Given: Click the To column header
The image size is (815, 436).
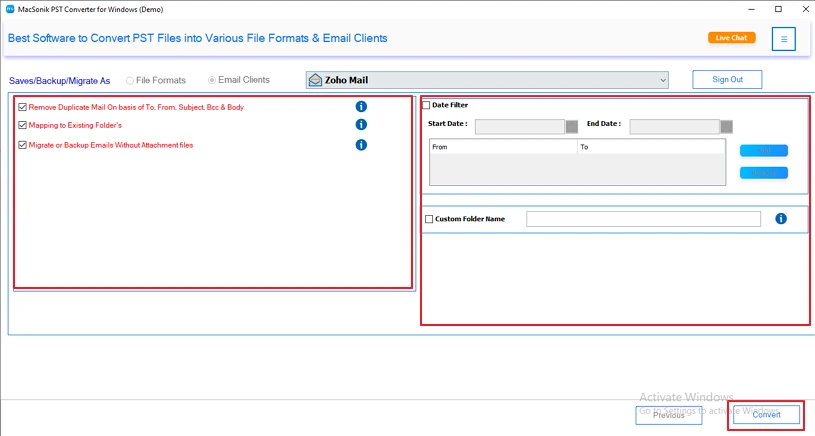Looking at the screenshot, I should pos(651,147).
